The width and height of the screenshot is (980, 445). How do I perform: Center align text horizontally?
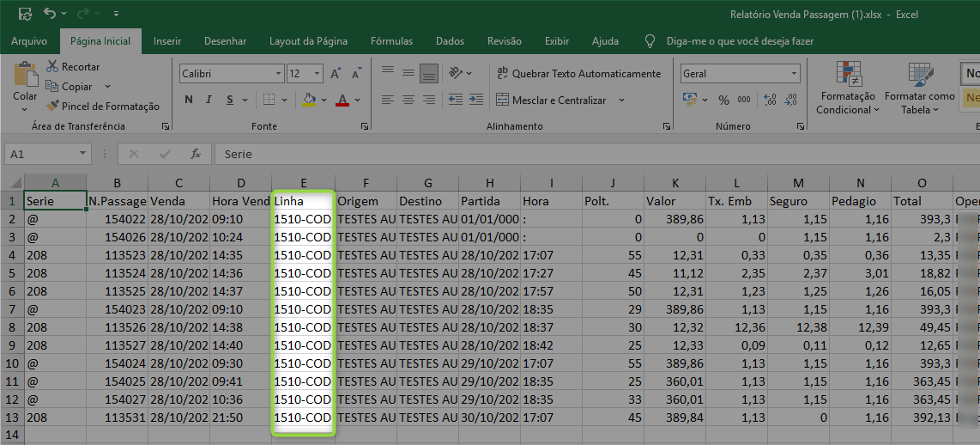point(408,101)
